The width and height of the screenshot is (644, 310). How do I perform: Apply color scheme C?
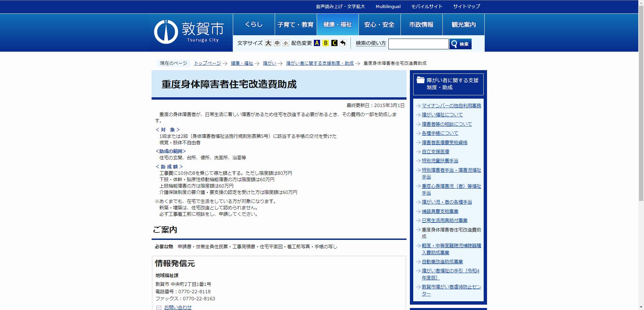tap(334, 43)
